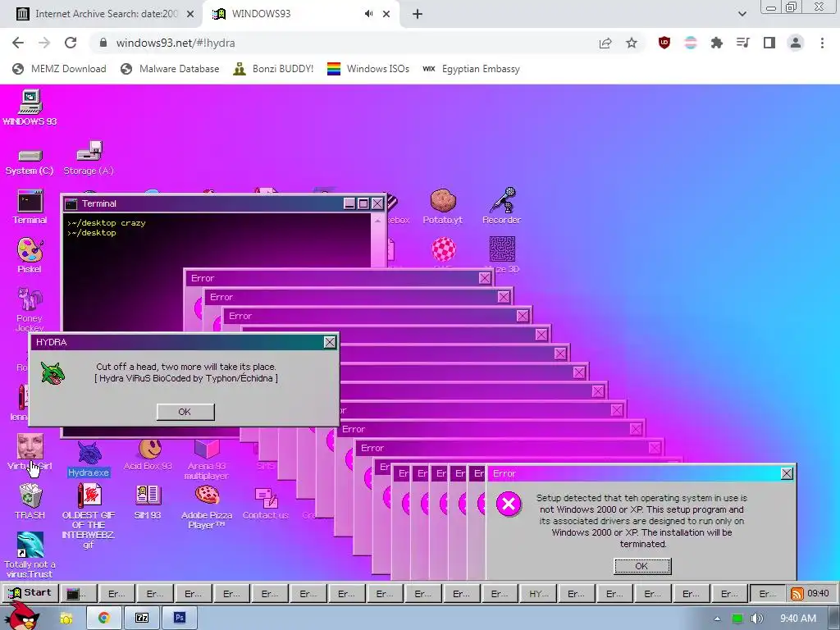Open the Chrome profile avatar icon
This screenshot has height=630, width=840.
coord(796,43)
